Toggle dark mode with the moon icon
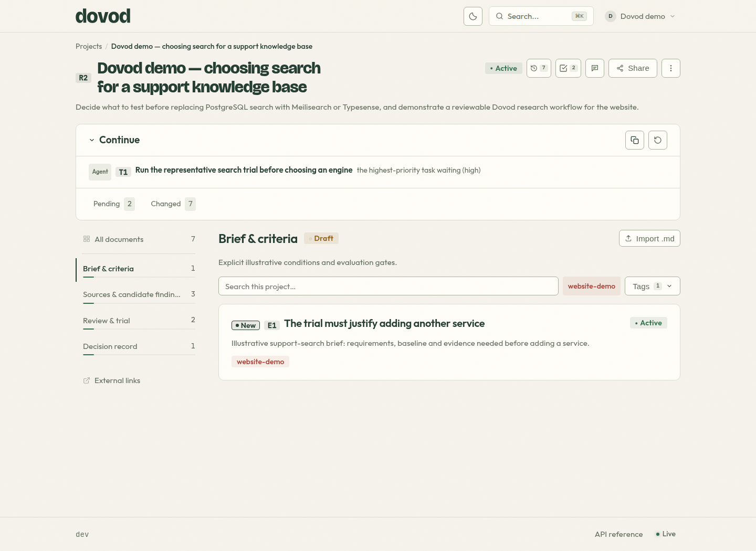 pos(473,16)
